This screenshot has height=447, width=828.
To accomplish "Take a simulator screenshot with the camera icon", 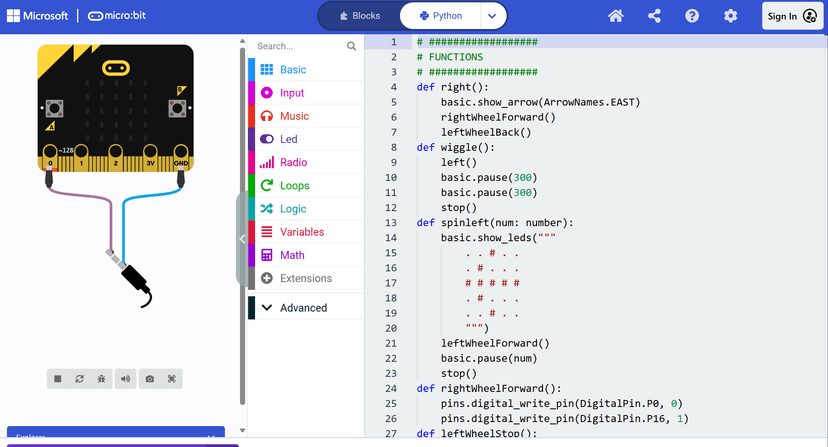I will [149, 379].
